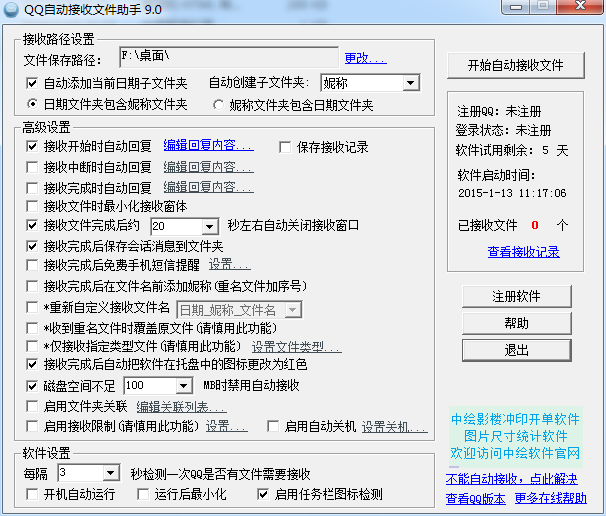Open the 日期_昵称_文件名 naming dropdown
The image size is (606, 516).
(x=239, y=310)
